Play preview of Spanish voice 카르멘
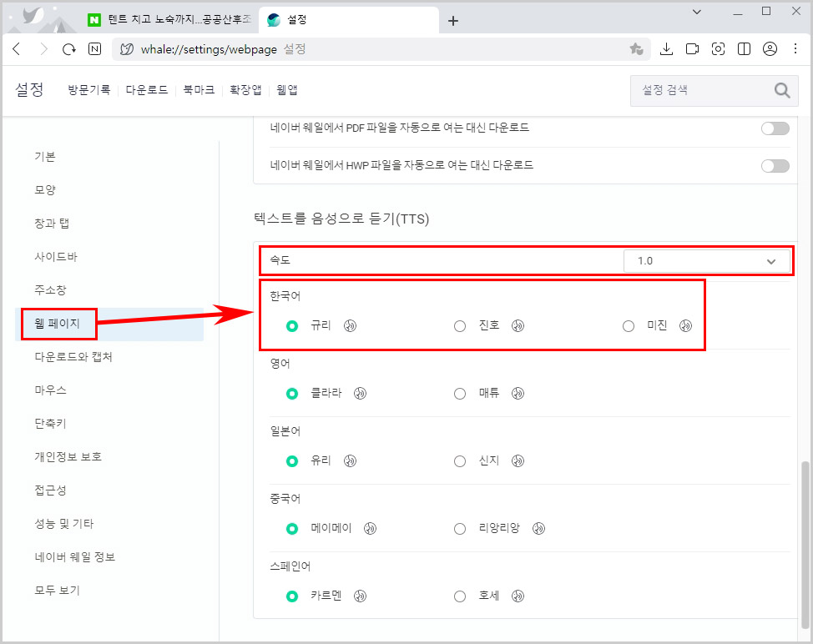The height and width of the screenshot is (644, 813). click(x=359, y=596)
